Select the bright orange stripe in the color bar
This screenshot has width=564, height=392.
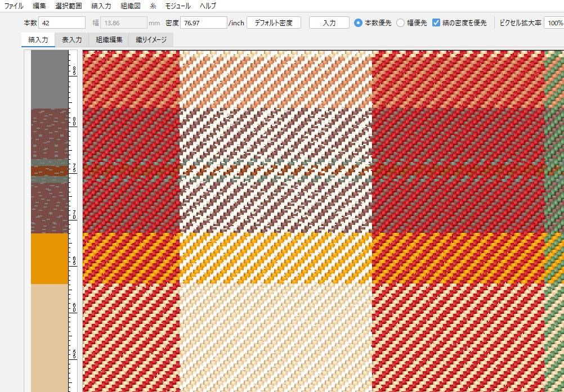tap(50, 259)
